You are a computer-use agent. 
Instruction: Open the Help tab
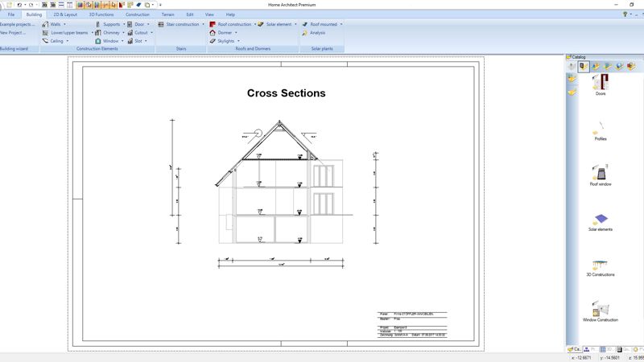click(x=230, y=14)
